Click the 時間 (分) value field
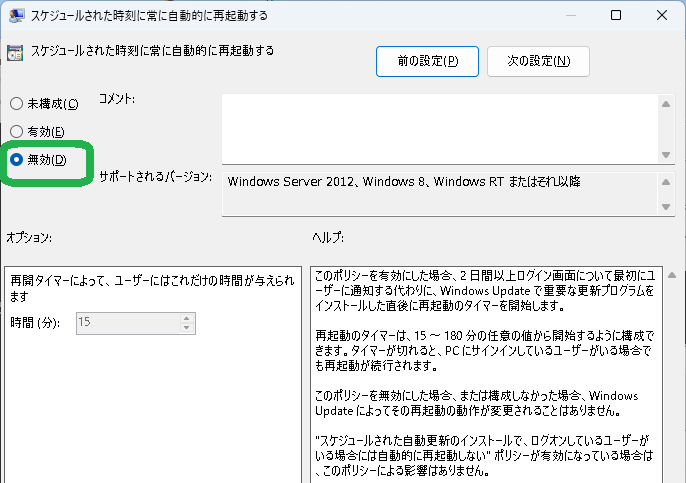 pos(127,323)
